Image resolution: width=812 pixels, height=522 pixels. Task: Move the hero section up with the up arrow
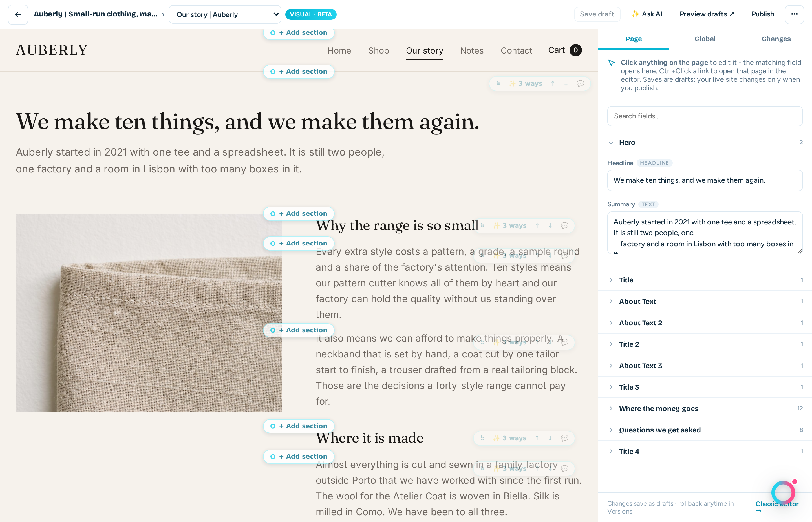tap(553, 83)
